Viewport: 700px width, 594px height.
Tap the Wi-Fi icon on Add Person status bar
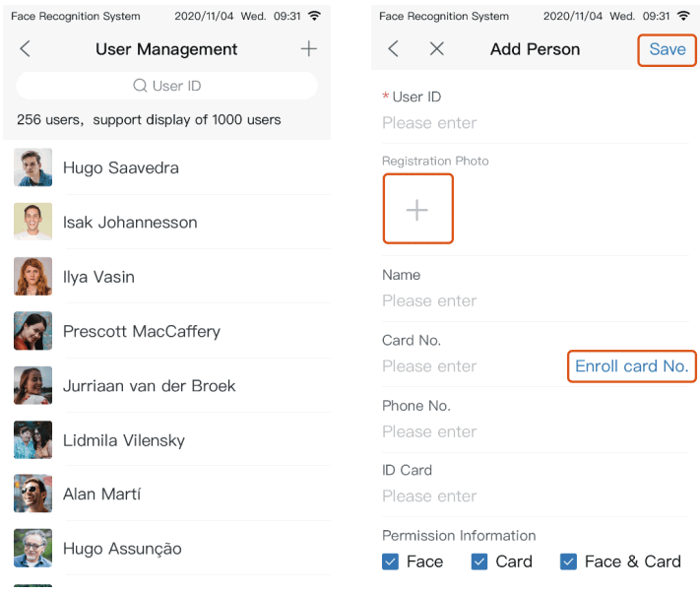click(x=683, y=16)
